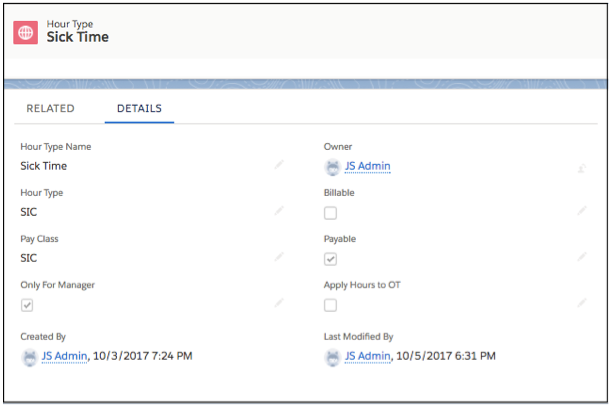Click the change owner icon beside Owner
The width and height of the screenshot is (611, 406).
coord(581,168)
